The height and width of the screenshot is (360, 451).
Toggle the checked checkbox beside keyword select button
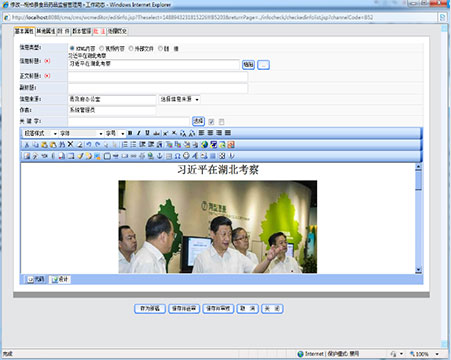211,122
